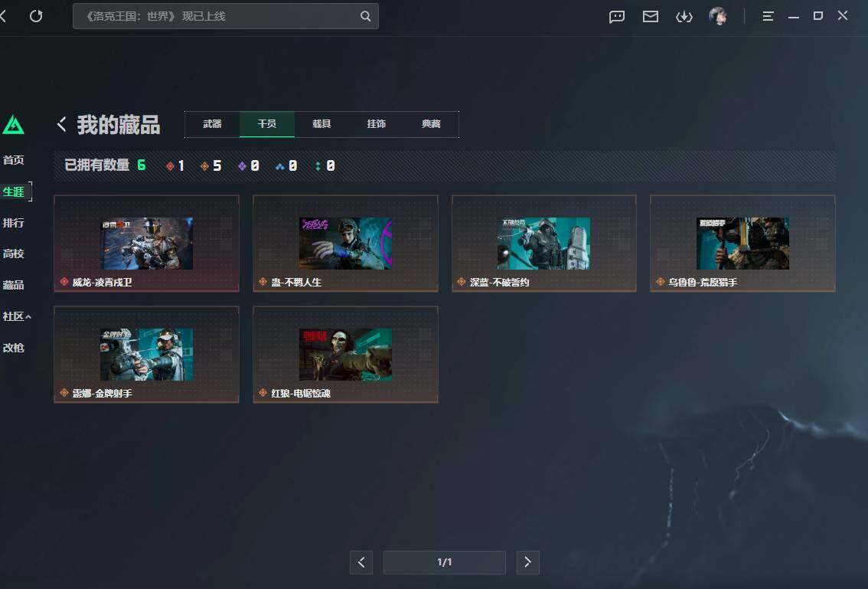Click the purple rarity diamond count 0
This screenshot has width=868, height=589.
coord(249,165)
